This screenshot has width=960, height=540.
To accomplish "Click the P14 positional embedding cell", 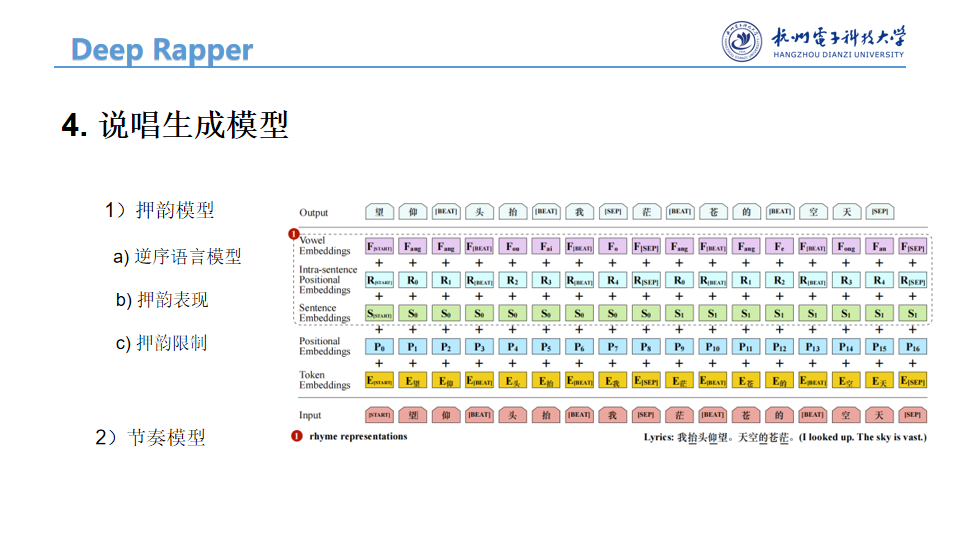I will (x=846, y=347).
